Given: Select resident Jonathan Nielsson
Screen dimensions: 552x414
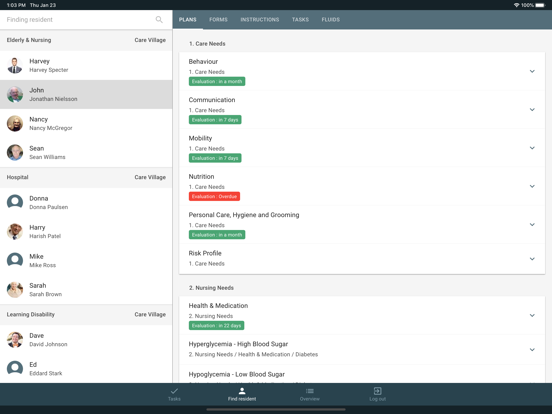Looking at the screenshot, I should [53, 99].
